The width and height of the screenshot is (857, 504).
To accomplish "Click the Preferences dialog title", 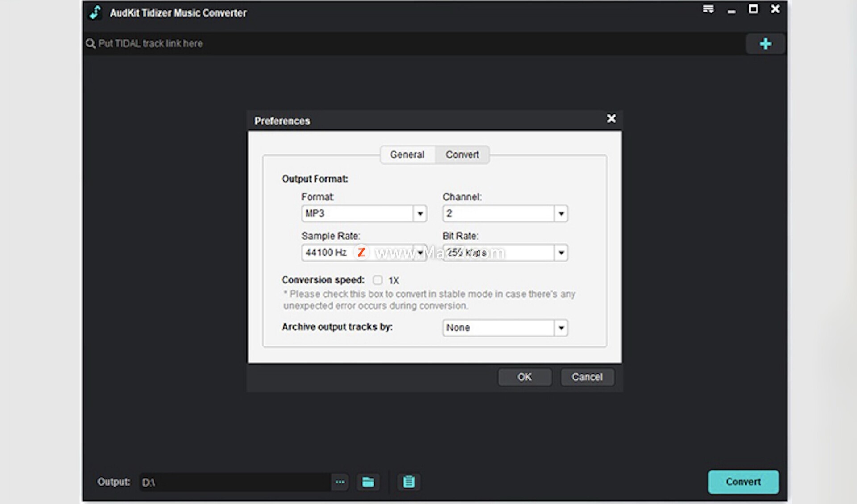I will (x=282, y=121).
